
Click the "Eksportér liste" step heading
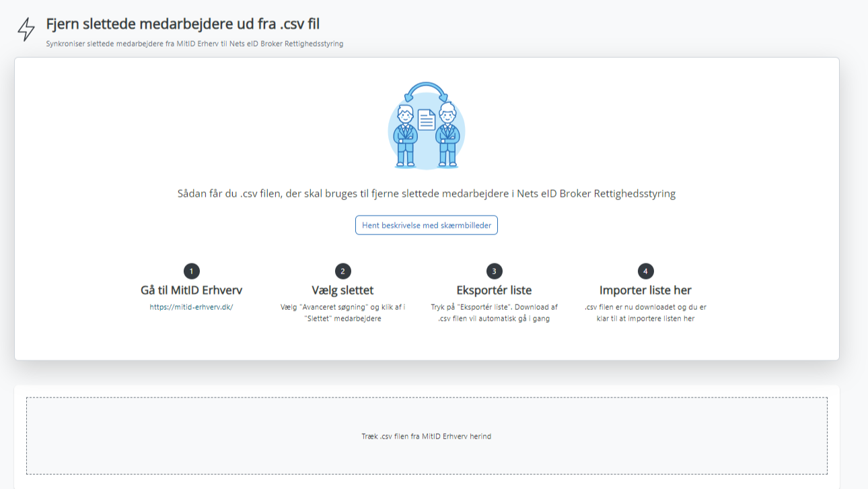(x=494, y=290)
